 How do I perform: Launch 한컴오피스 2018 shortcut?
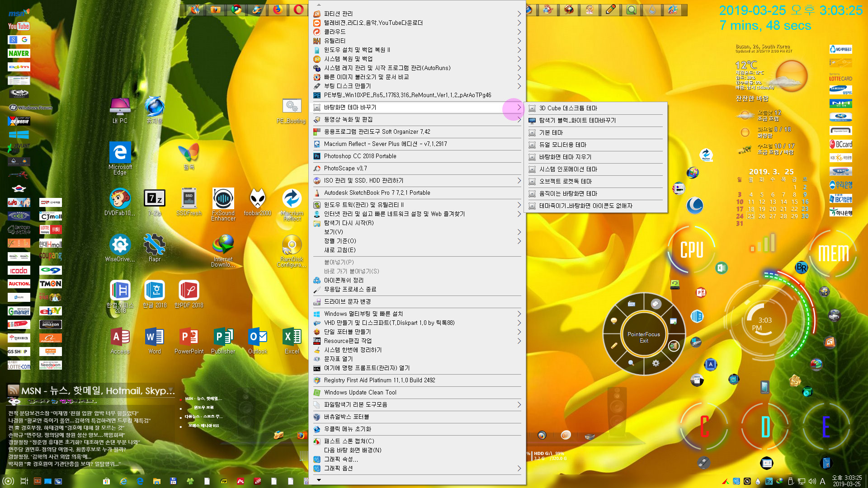click(120, 296)
